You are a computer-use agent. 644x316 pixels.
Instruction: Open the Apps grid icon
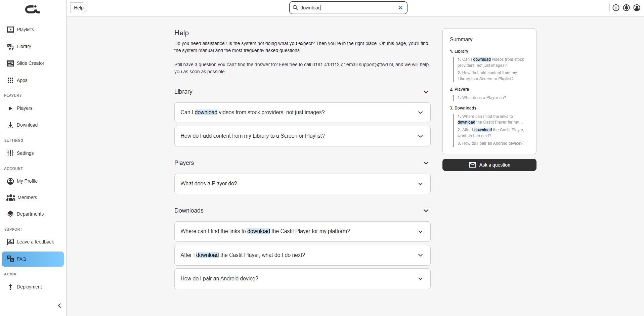tap(10, 80)
